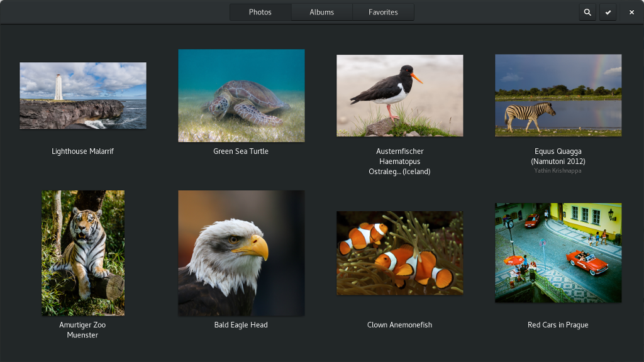644x362 pixels.
Task: Click the Yathin Krishnappa author text
Action: (x=558, y=170)
